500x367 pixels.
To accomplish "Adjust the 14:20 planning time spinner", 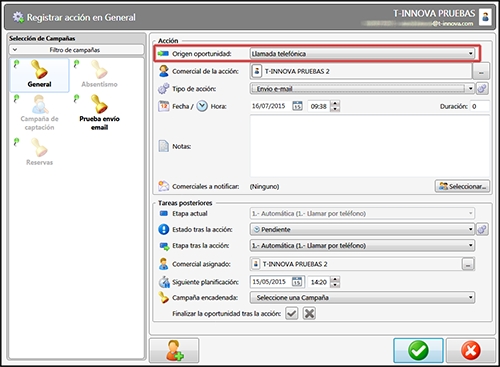I will 335,282.
